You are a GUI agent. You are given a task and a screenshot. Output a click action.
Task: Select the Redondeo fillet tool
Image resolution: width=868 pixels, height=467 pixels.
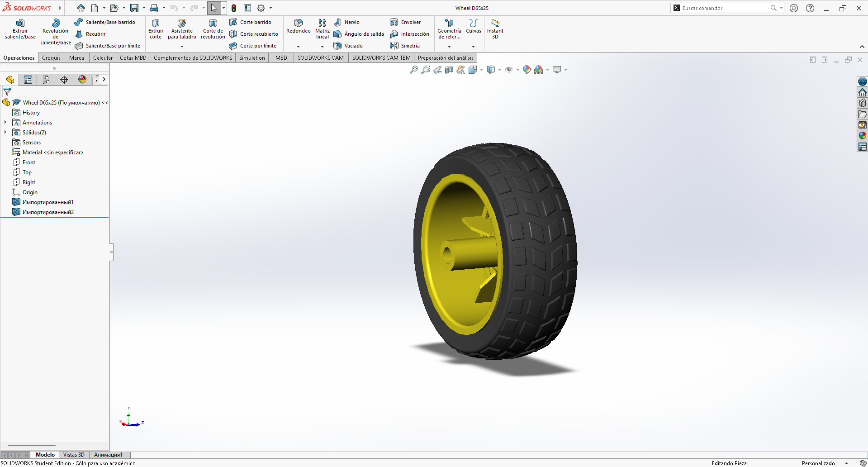299,26
